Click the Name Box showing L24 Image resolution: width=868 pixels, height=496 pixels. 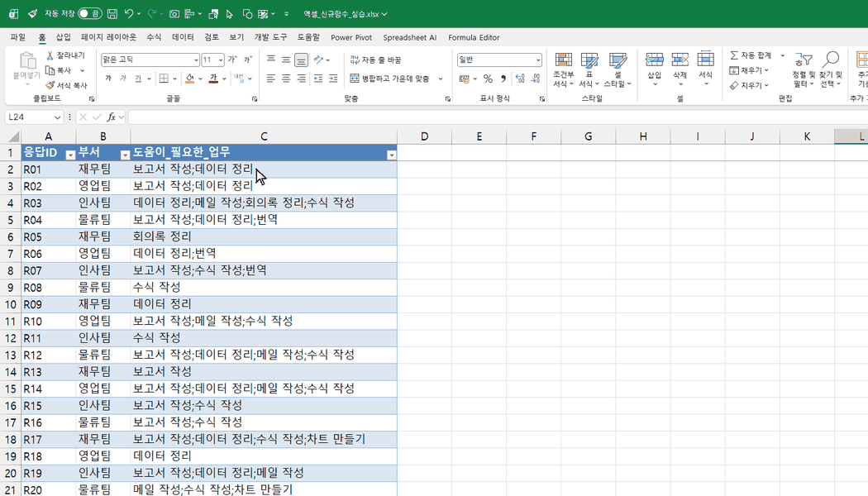[x=34, y=117]
